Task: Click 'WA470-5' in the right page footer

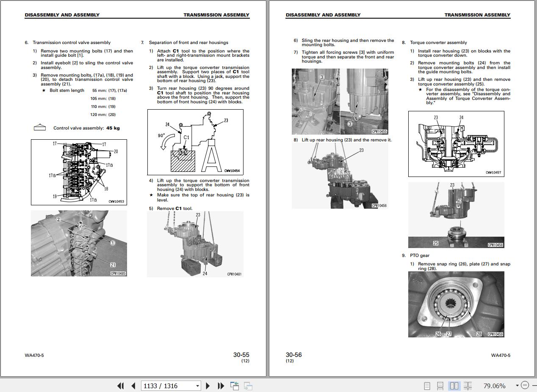Action: click(x=501, y=355)
